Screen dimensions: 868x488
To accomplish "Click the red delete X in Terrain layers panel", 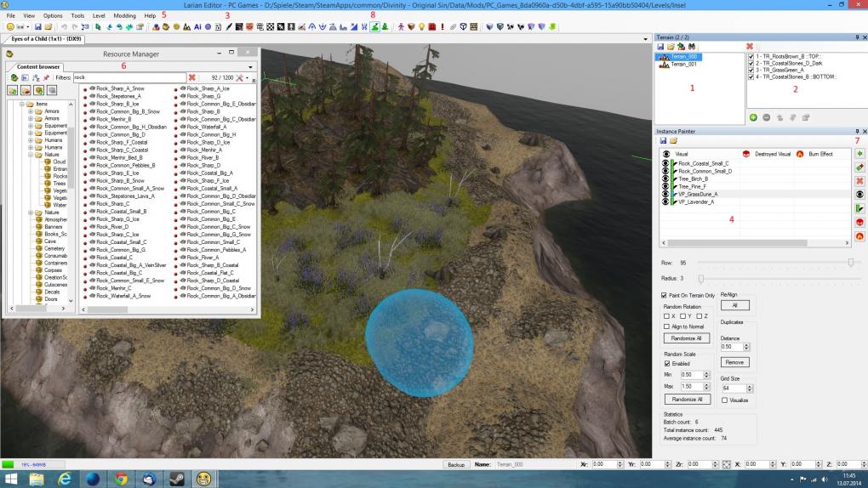I will coord(750,47).
